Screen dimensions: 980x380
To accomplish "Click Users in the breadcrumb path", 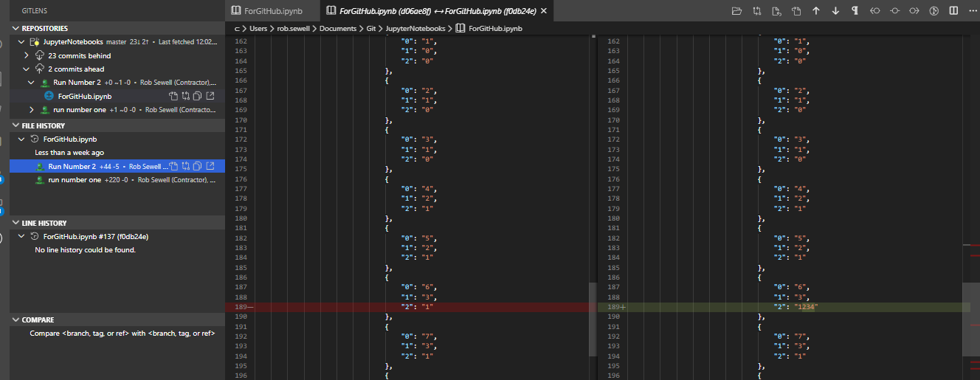I will (x=258, y=28).
